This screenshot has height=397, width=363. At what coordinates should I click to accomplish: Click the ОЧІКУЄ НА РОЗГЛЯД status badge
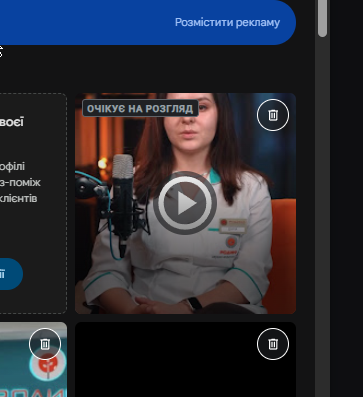coord(140,109)
